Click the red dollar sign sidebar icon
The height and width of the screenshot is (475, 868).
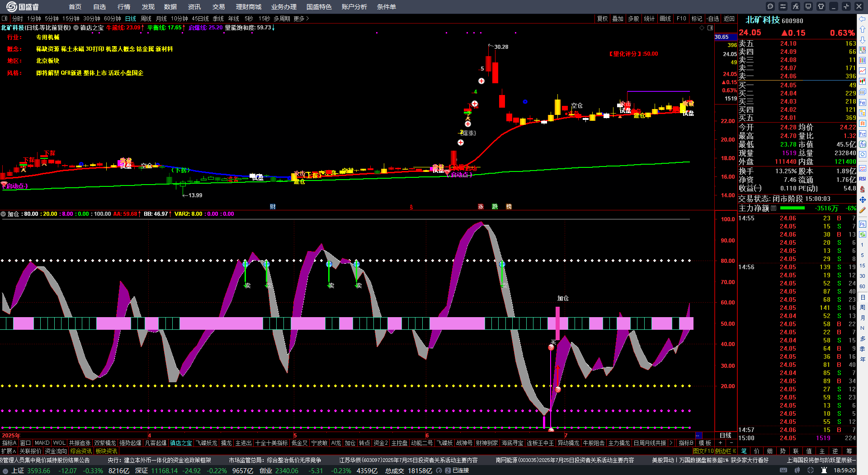[863, 189]
